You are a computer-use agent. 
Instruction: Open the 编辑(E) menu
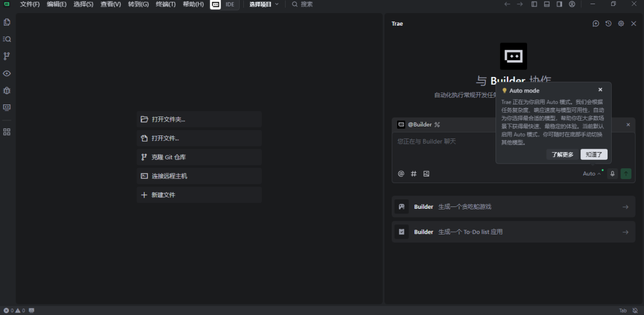pos(57,4)
